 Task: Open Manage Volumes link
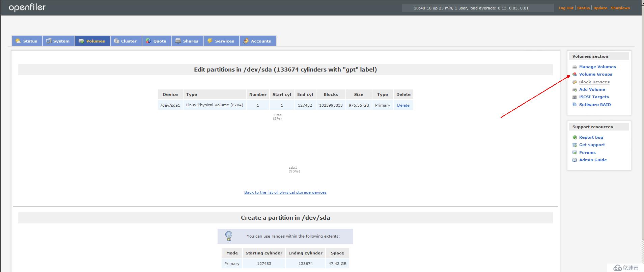coord(597,67)
